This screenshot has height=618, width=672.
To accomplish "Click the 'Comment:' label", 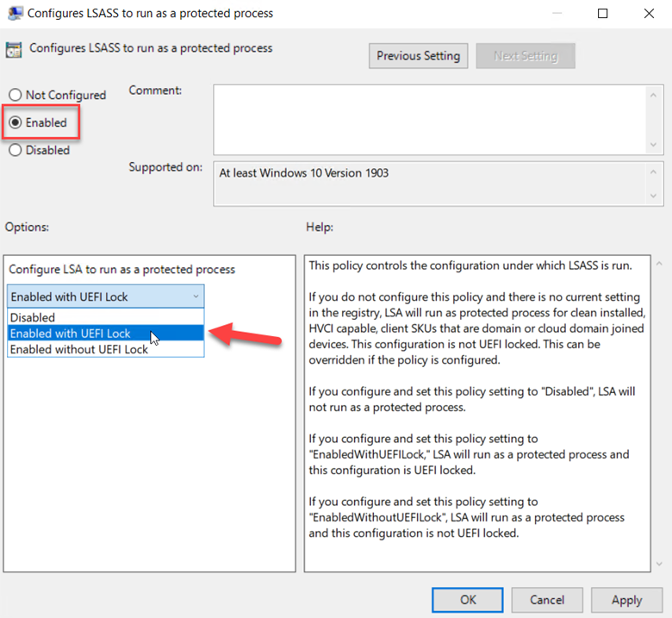I will tap(155, 91).
